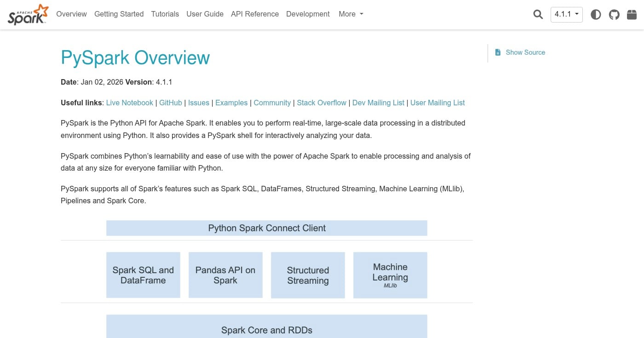Open the Development nav item
Image resolution: width=644 pixels, height=338 pixels.
click(308, 14)
